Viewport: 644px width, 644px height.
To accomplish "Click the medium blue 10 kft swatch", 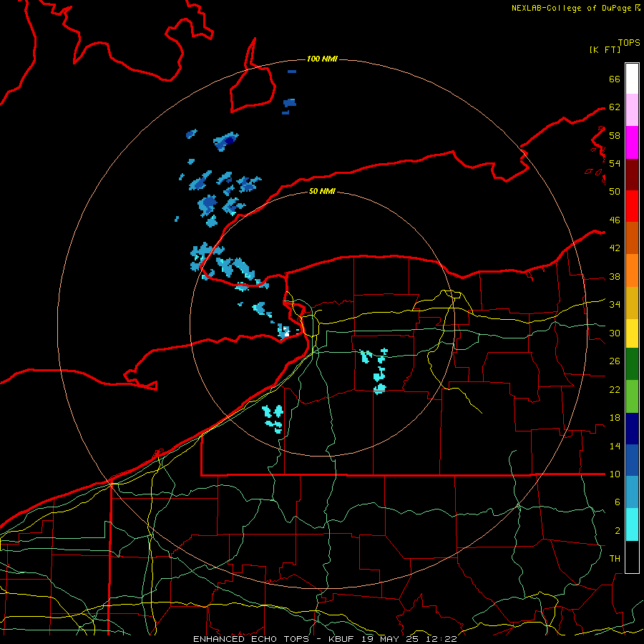I will click(632, 460).
